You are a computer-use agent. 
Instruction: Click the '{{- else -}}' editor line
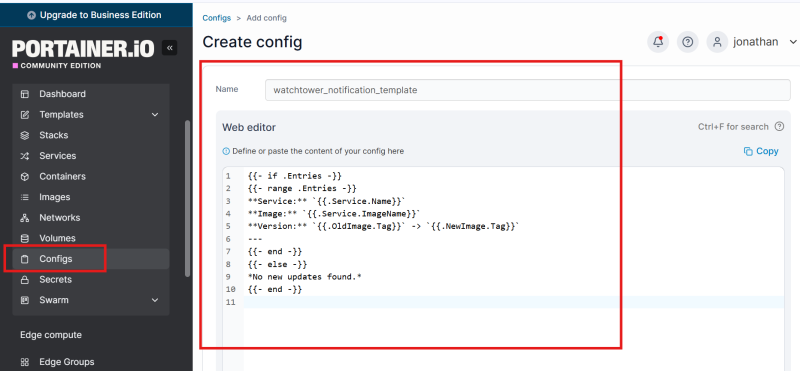(x=277, y=264)
